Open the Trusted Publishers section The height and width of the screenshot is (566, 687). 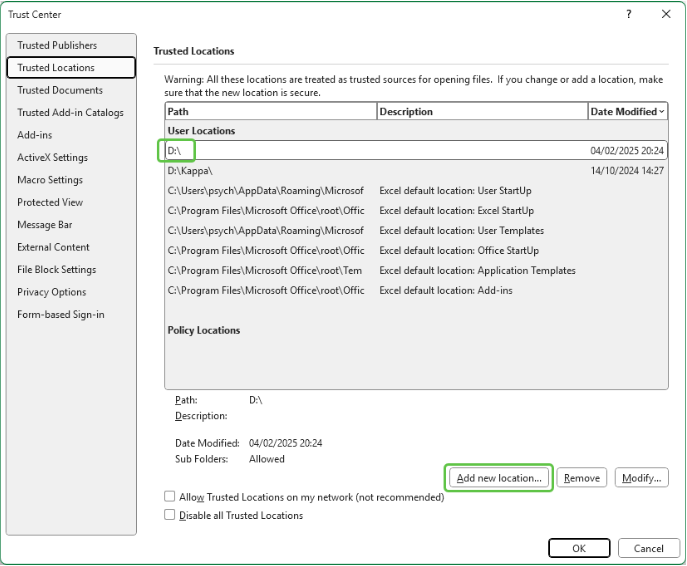pos(57,45)
